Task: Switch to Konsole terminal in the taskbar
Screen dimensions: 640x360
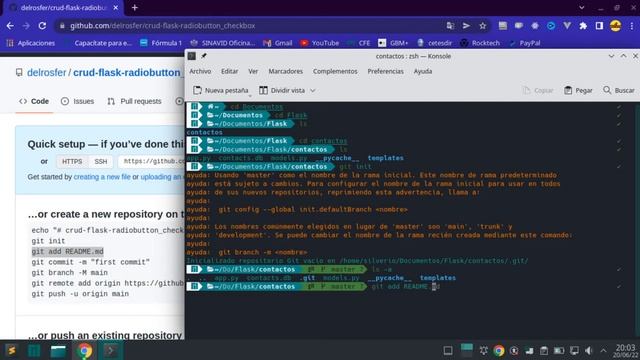Action: pos(111,351)
